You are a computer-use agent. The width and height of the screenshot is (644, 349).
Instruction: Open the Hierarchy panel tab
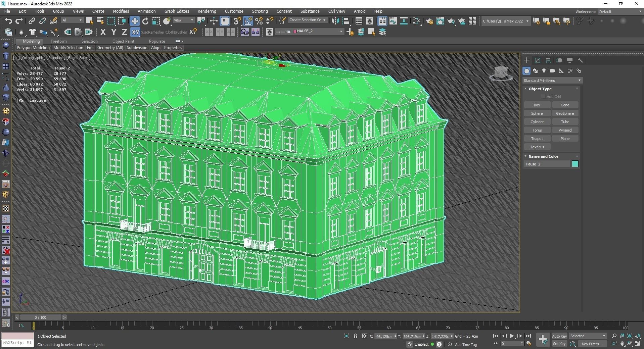[548, 60]
